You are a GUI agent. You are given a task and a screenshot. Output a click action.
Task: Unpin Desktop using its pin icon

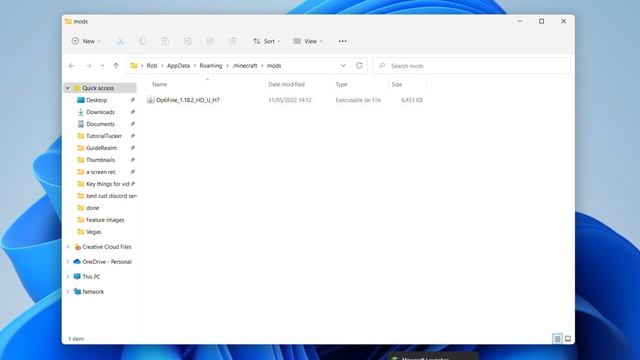tap(132, 100)
